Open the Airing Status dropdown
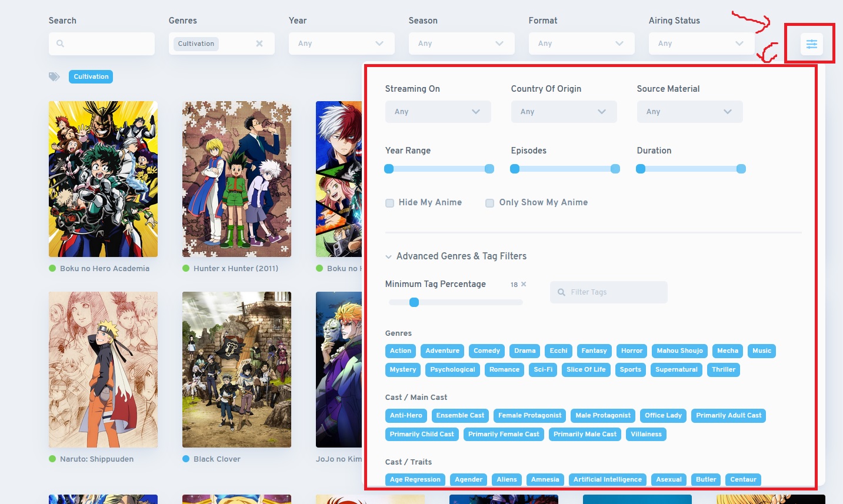Viewport: 843px width, 504px height. tap(702, 44)
